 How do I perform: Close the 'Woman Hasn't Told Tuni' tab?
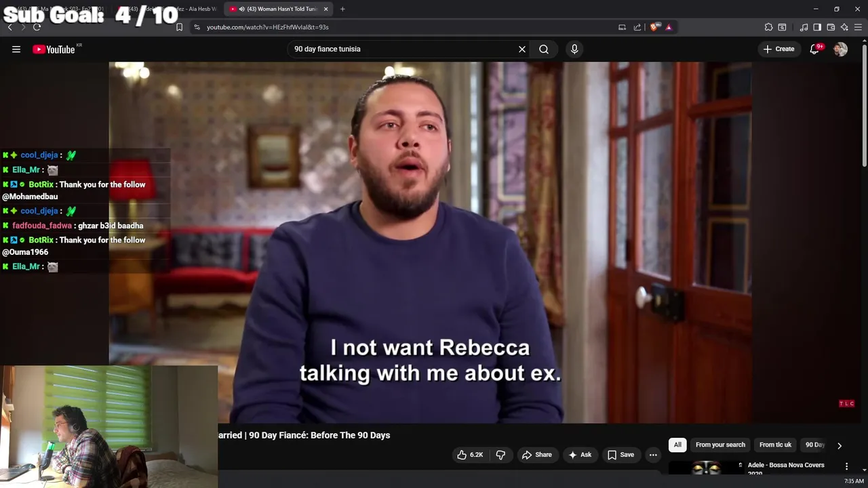(325, 9)
